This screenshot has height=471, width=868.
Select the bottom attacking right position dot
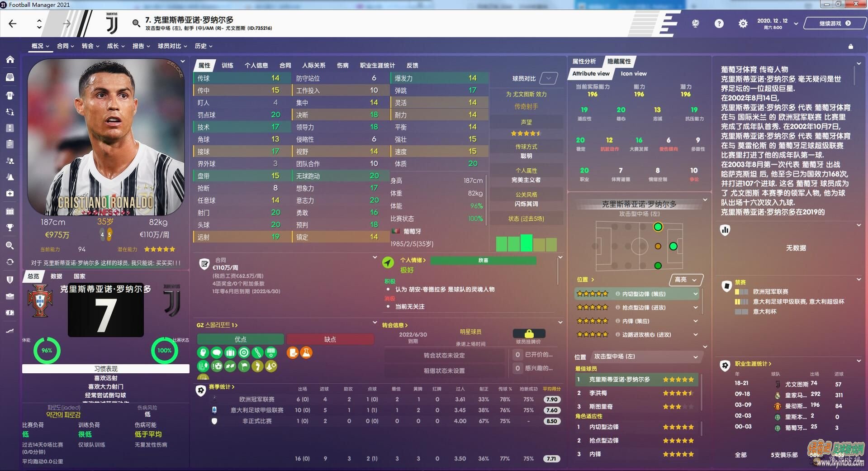coord(658,266)
